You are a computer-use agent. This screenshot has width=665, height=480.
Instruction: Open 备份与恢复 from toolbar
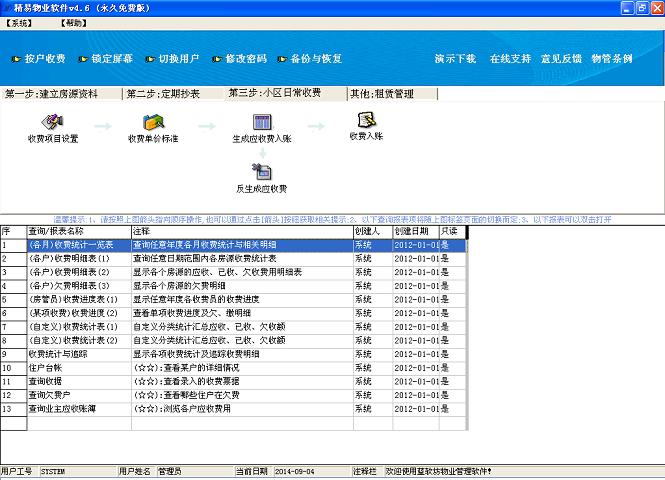pos(310,59)
